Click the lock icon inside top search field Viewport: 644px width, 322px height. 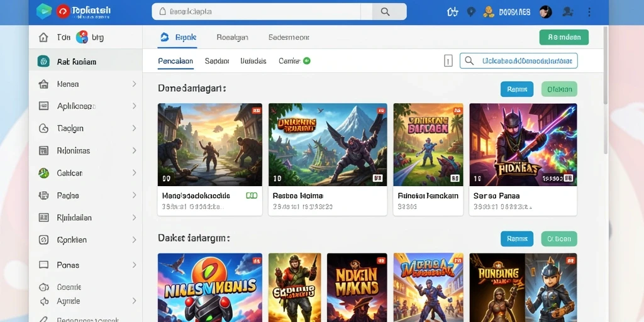click(x=162, y=12)
